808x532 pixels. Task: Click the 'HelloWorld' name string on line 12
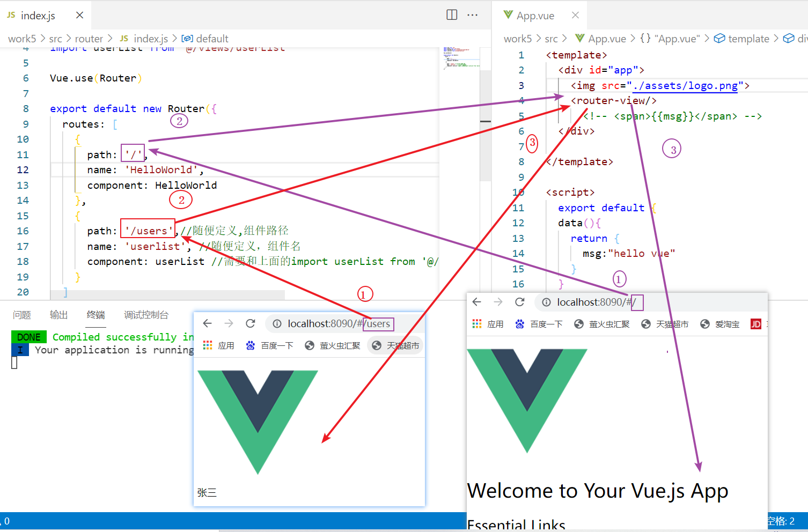pos(161,169)
